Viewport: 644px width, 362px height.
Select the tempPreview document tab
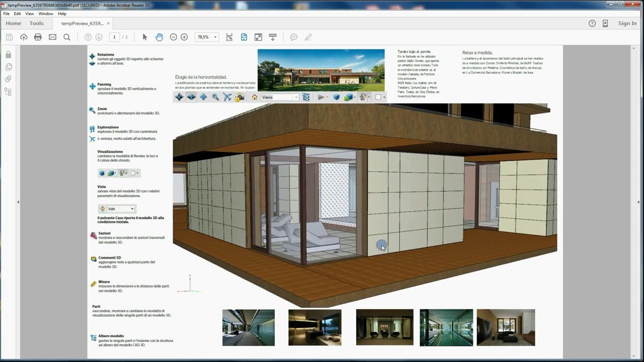coord(82,23)
